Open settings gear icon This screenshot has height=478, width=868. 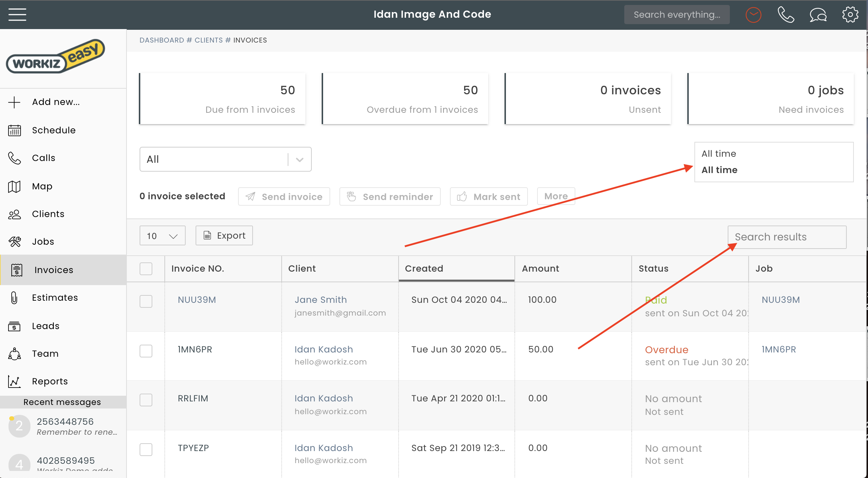[x=850, y=15]
